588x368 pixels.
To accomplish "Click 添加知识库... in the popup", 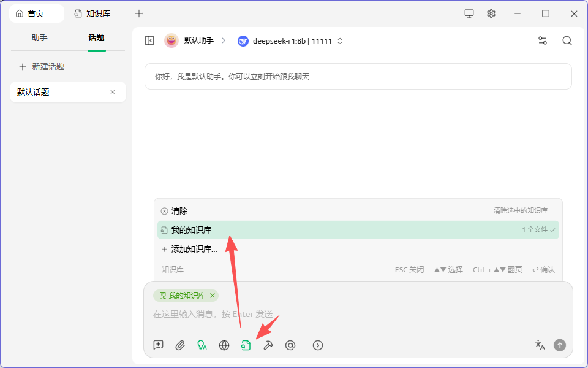I will pos(194,249).
